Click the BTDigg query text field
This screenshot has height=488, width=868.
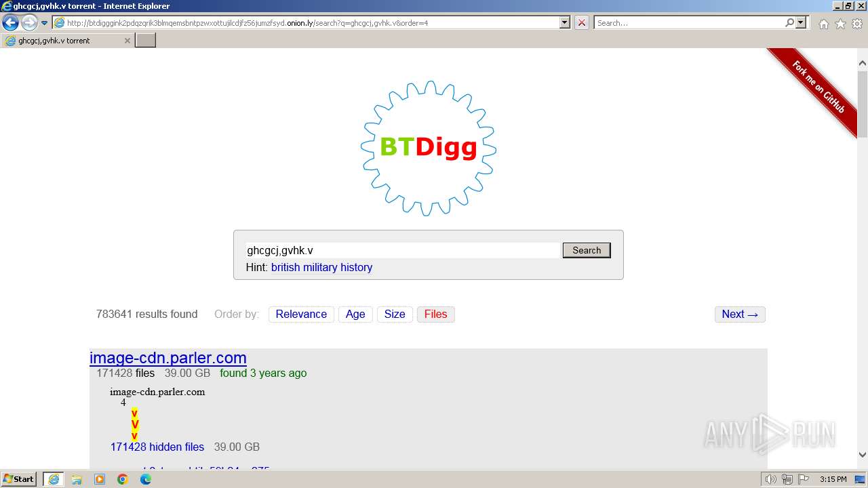403,250
